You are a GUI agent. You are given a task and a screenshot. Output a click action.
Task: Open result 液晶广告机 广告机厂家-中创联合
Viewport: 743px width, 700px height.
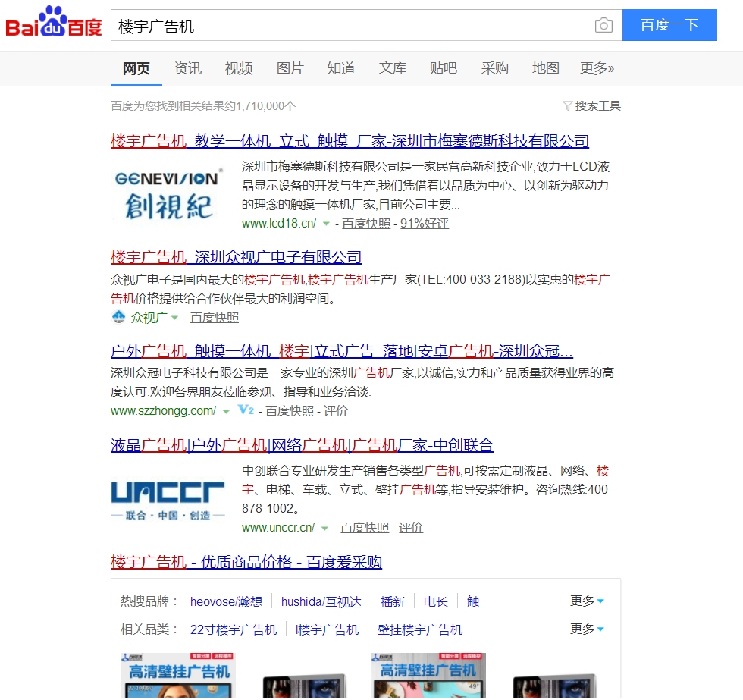coord(302,445)
